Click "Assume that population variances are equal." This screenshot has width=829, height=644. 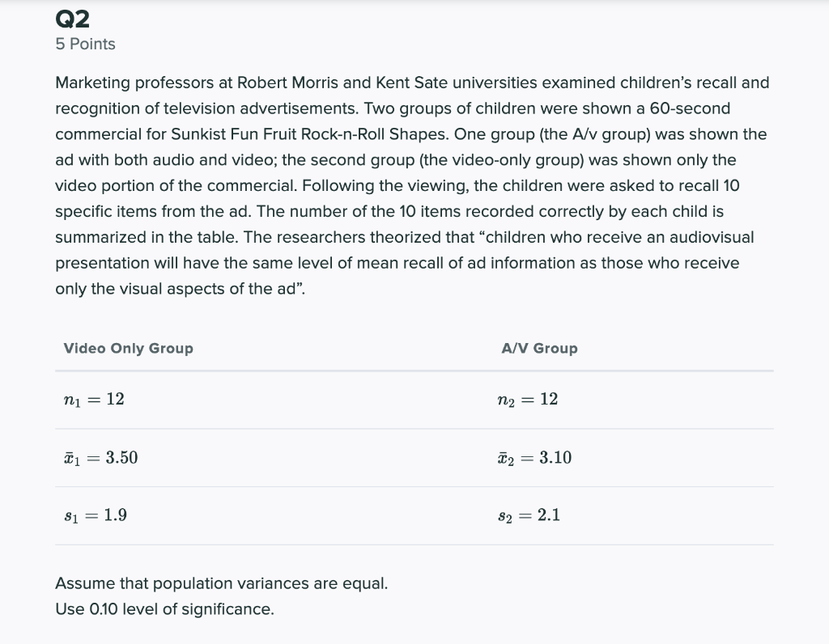click(221, 583)
